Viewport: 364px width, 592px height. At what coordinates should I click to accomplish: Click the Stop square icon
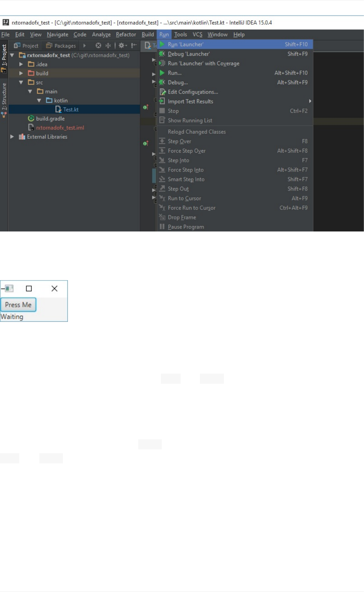tap(162, 111)
